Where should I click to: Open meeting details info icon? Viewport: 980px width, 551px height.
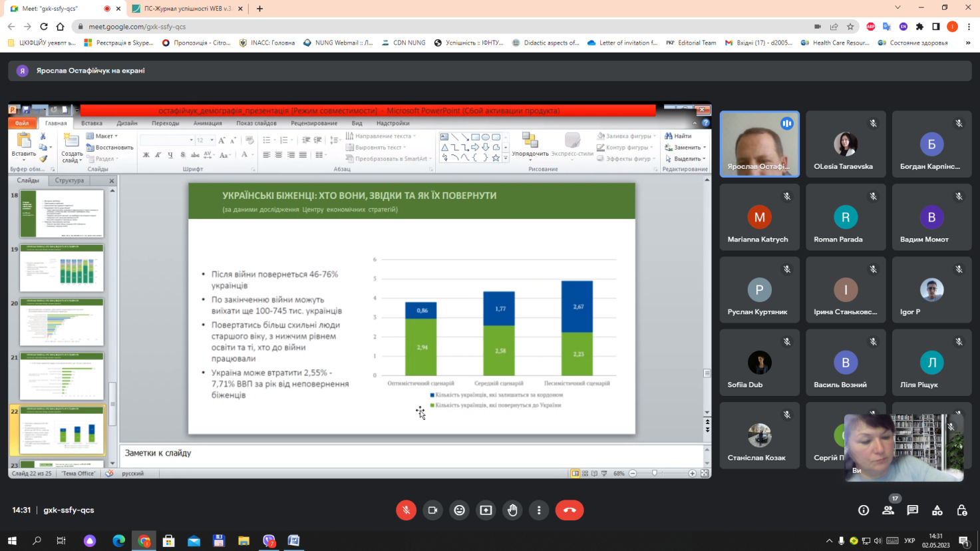[x=864, y=510]
